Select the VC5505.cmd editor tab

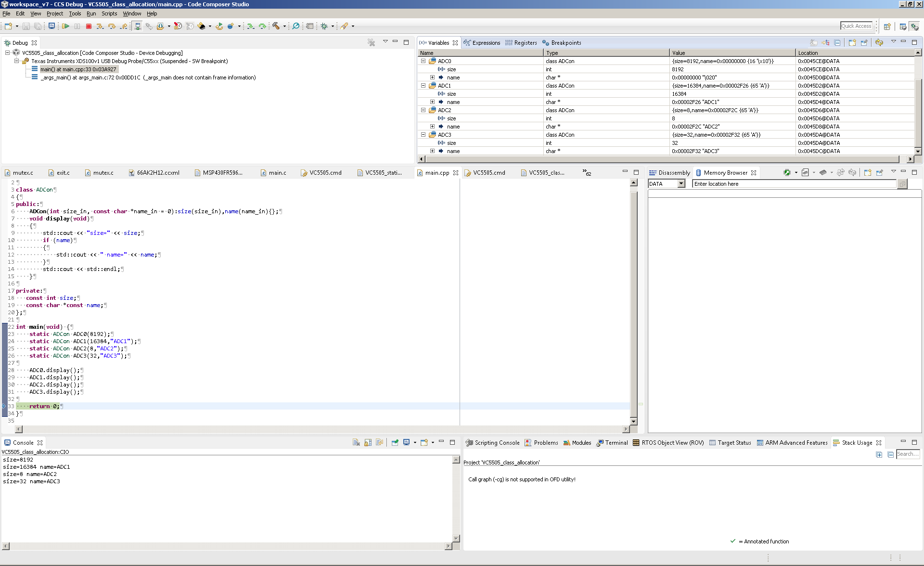pyautogui.click(x=325, y=173)
